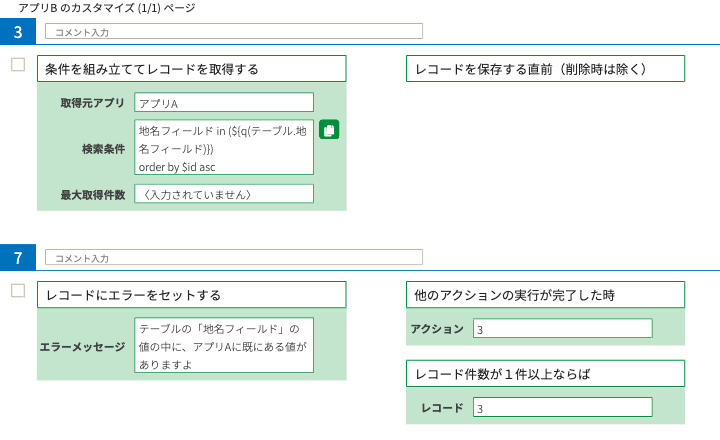This screenshot has height=440, width=720.
Task: Open the レコードを保存する直前 condition header
Action: click(545, 69)
